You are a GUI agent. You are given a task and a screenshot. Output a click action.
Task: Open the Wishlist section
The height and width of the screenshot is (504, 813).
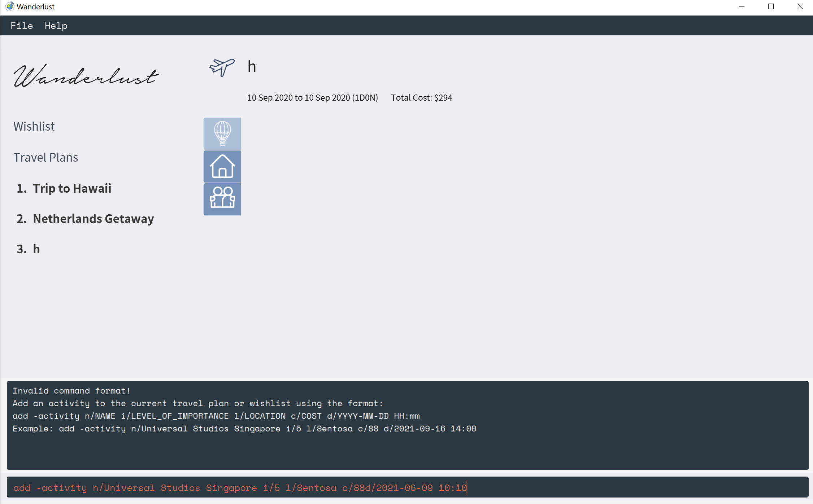(x=34, y=126)
